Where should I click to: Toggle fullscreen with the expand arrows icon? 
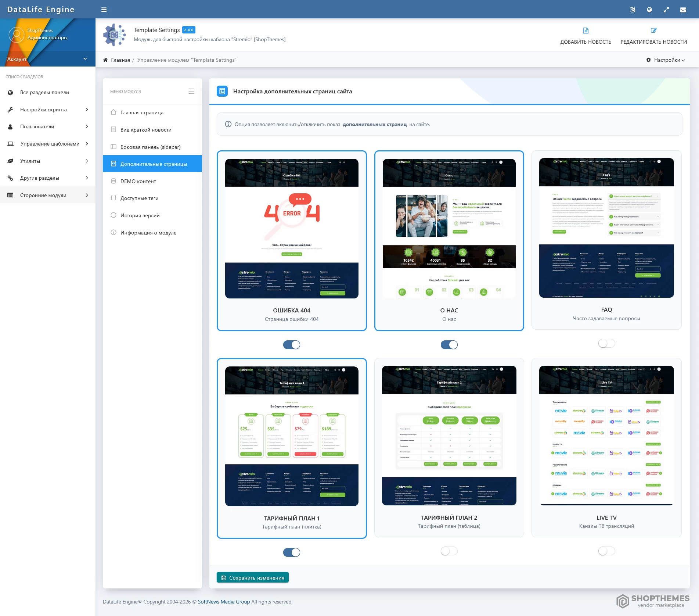[666, 10]
